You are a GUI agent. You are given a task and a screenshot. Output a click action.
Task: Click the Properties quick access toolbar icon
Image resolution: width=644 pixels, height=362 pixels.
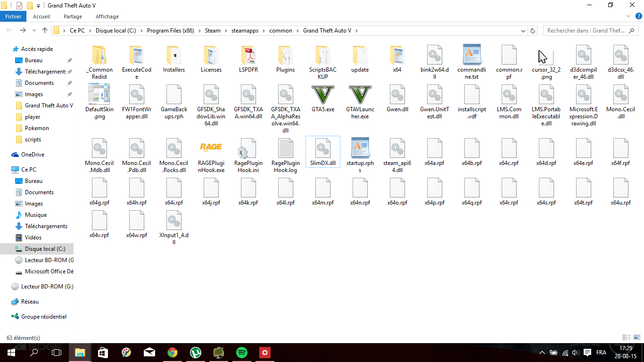(x=19, y=6)
